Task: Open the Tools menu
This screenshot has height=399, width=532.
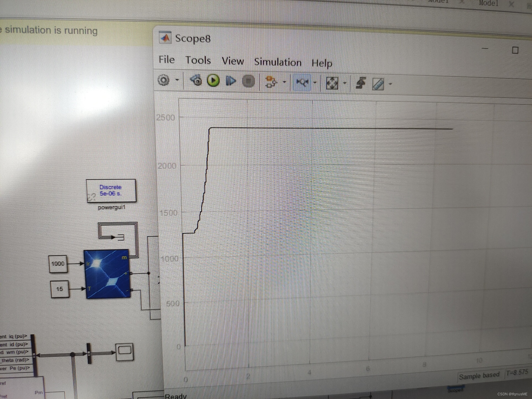Action: pyautogui.click(x=198, y=60)
